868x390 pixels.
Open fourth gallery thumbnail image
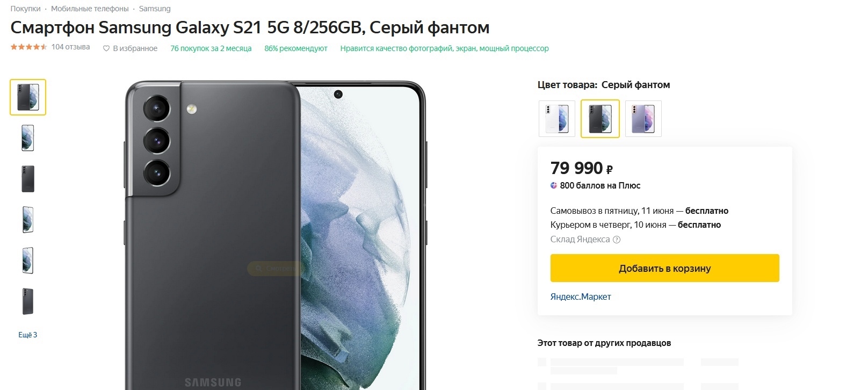(x=28, y=220)
